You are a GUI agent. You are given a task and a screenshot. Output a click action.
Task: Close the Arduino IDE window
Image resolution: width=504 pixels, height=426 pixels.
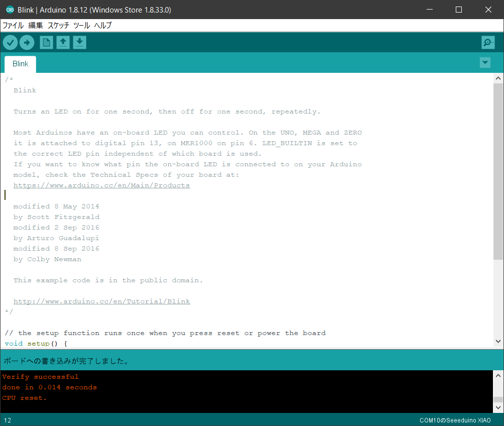(x=488, y=10)
